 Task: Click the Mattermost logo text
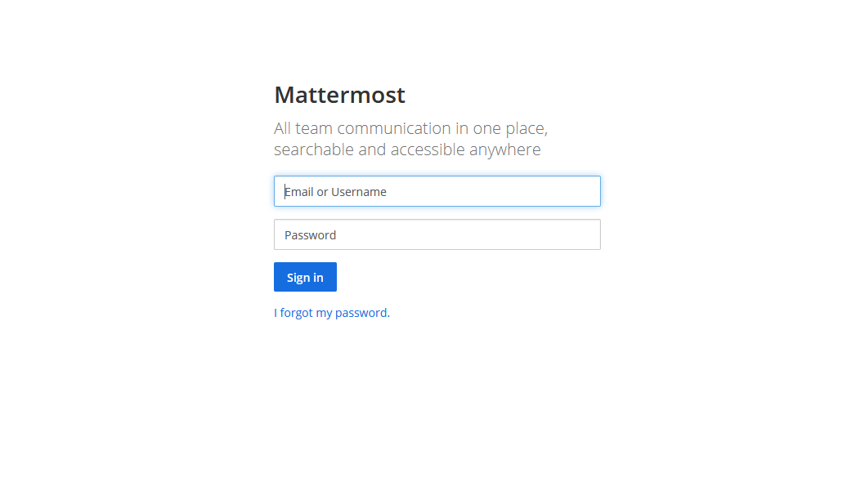click(x=339, y=95)
